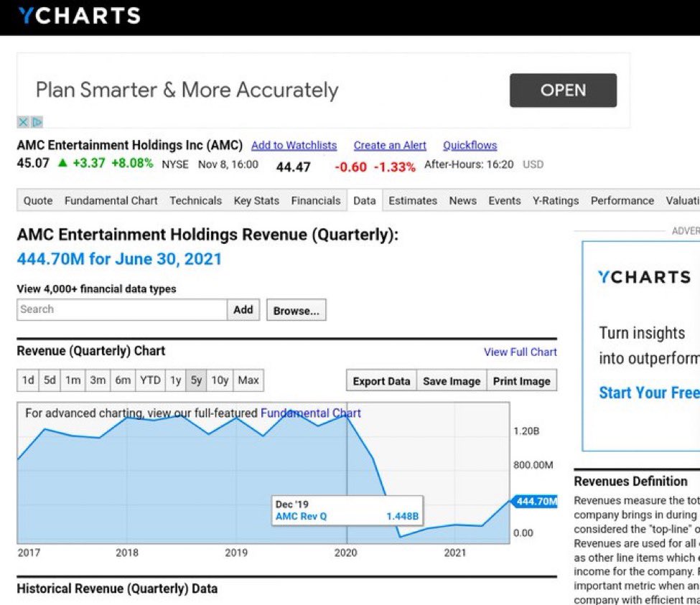This screenshot has height=605, width=700.
Task: Select the Data tab
Action: (x=364, y=201)
